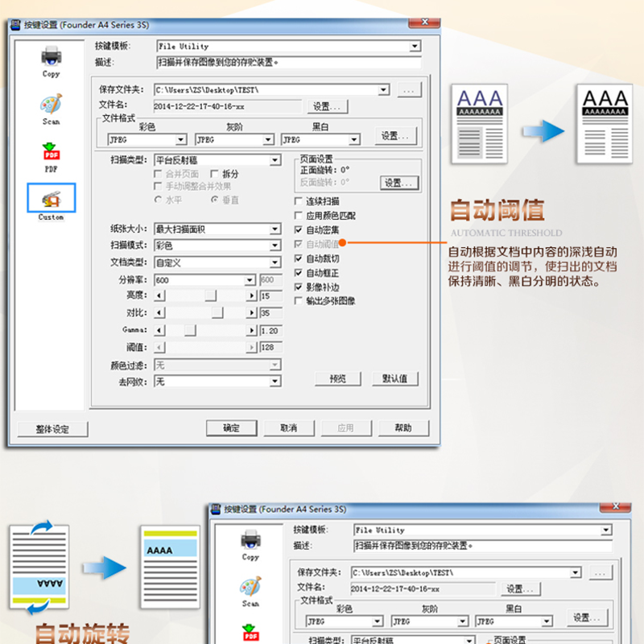644x644 pixels.
Task: Toggle the 自动裁切 checkbox
Action: point(299,259)
